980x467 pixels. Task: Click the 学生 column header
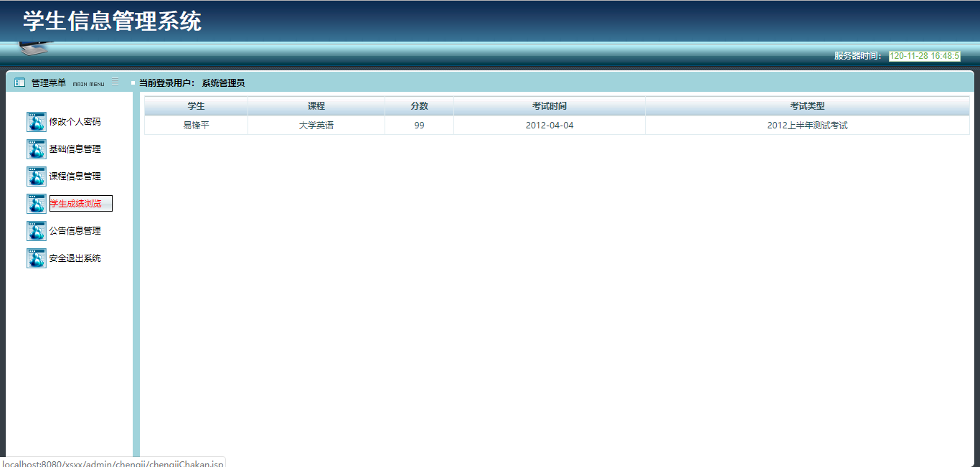coord(196,106)
